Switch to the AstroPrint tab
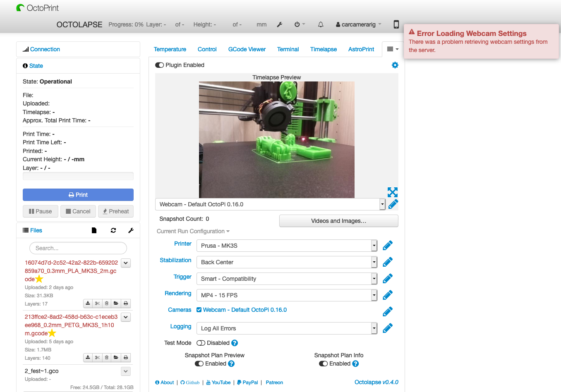The image size is (561, 392). click(x=361, y=49)
